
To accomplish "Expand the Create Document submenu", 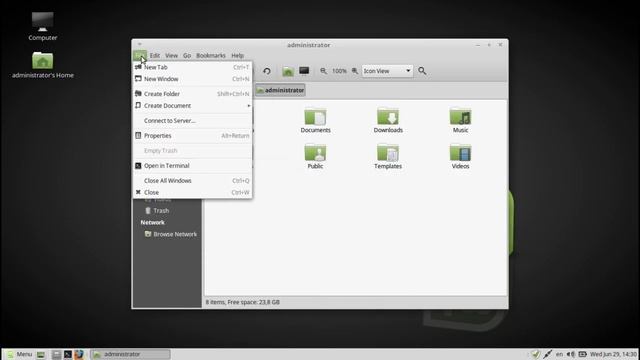I will (x=192, y=106).
